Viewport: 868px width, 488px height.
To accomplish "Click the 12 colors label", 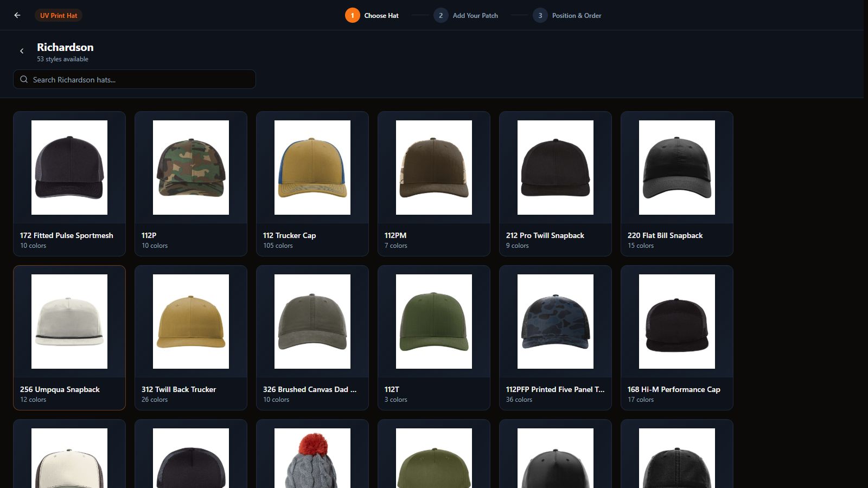I will point(33,400).
